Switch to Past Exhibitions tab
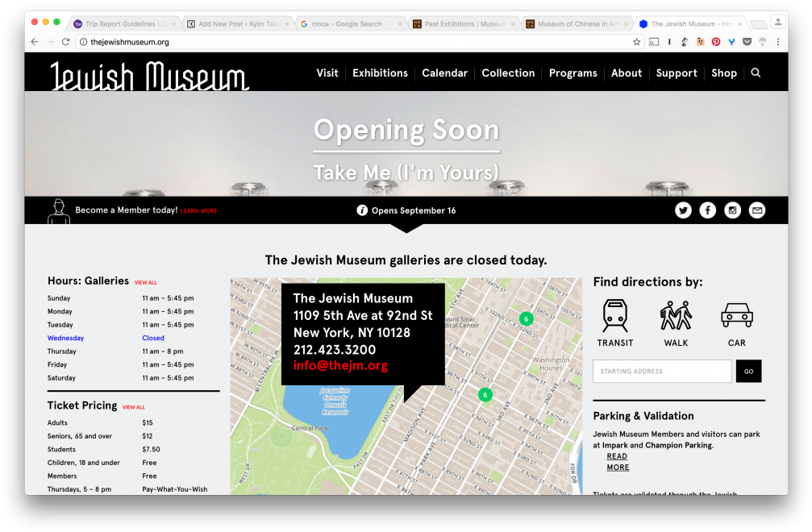This screenshot has height=532, width=812. (464, 24)
